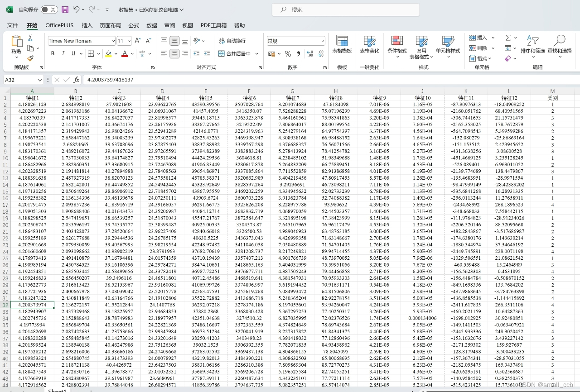Screen dimensions: 580x392
Task: Open the 套用表格格式 dropdown
Action: (421, 47)
